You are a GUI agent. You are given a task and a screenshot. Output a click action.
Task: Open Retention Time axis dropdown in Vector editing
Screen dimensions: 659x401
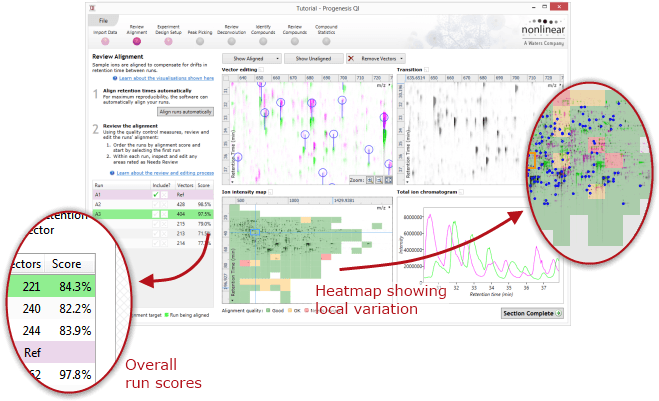click(x=232, y=182)
